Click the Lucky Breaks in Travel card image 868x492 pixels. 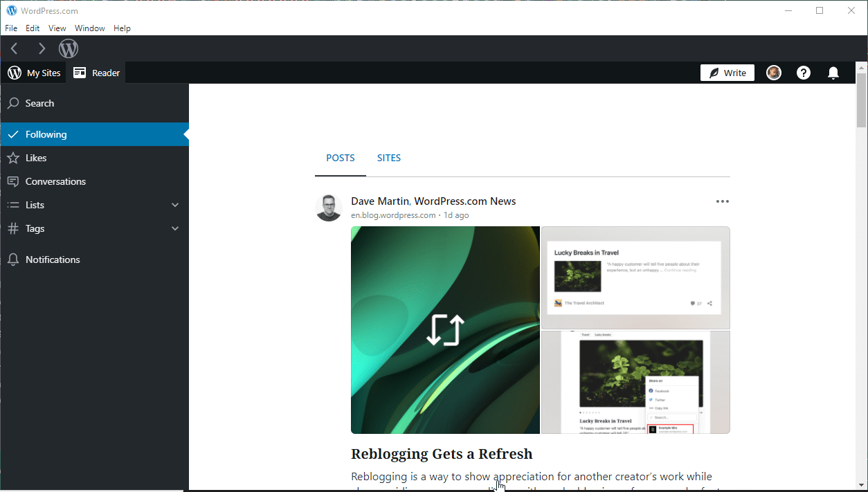click(x=635, y=277)
